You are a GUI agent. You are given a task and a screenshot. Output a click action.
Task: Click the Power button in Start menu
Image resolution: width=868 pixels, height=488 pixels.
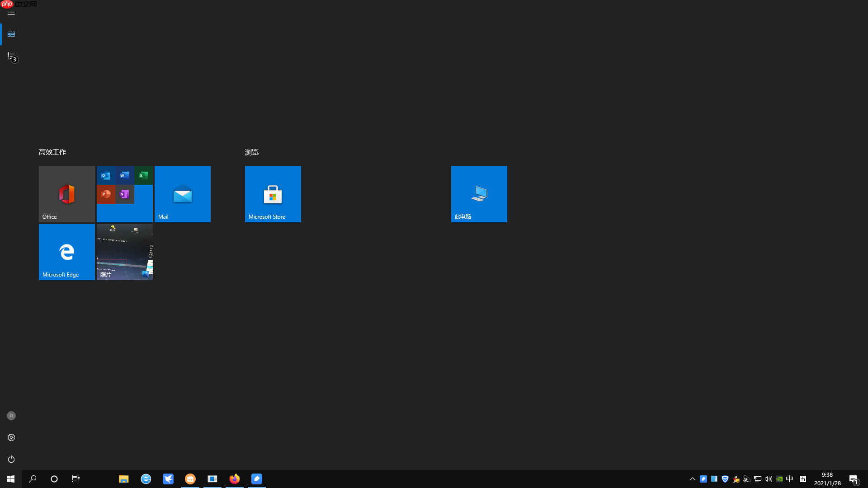tap(11, 459)
